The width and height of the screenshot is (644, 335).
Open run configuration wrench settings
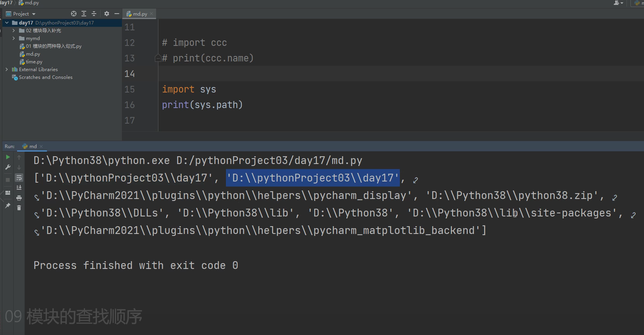point(8,167)
